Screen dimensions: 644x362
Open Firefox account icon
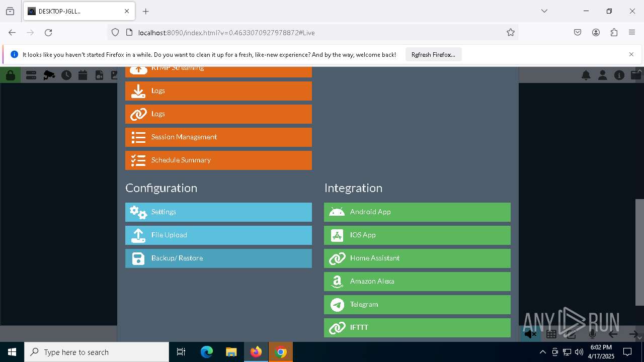click(x=596, y=33)
